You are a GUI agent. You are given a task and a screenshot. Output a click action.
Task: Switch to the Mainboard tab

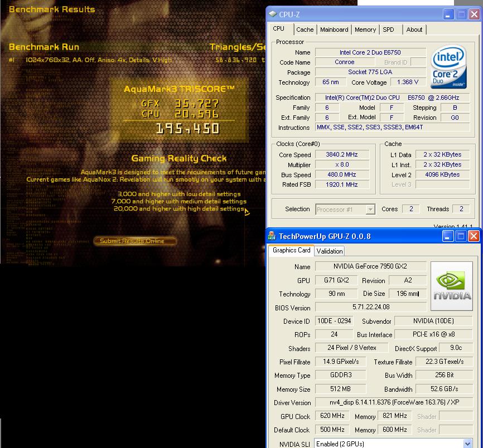pos(334,30)
